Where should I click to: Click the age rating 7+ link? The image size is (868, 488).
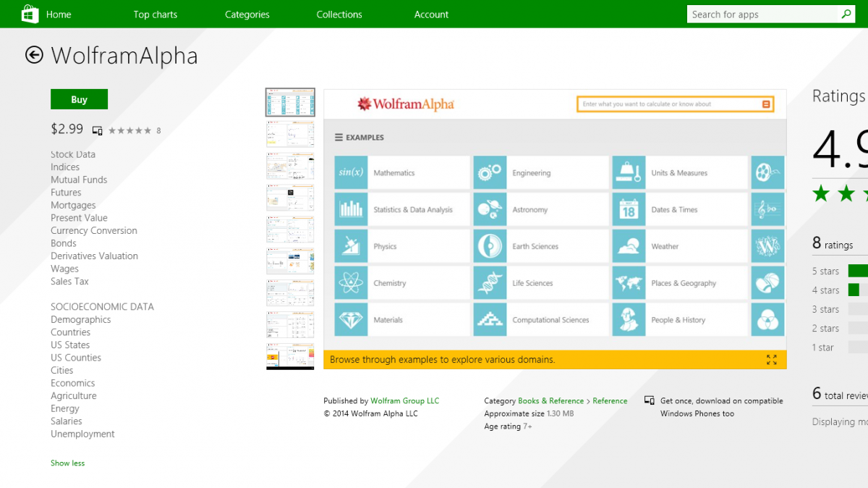point(528,426)
